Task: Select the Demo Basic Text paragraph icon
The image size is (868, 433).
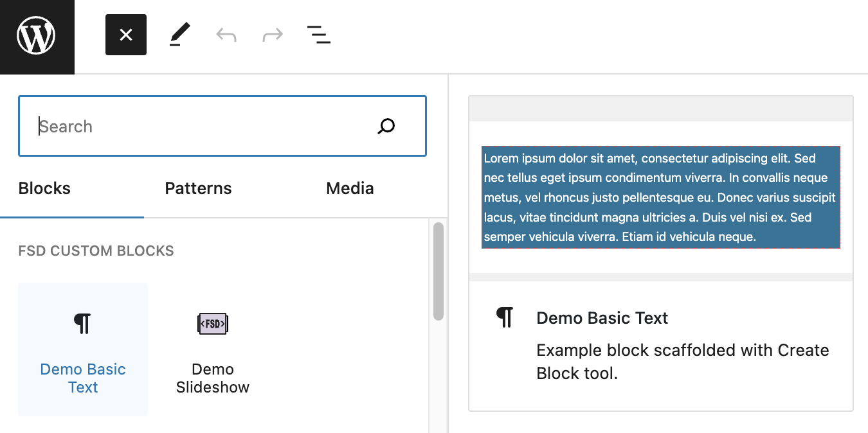Action: 82,323
